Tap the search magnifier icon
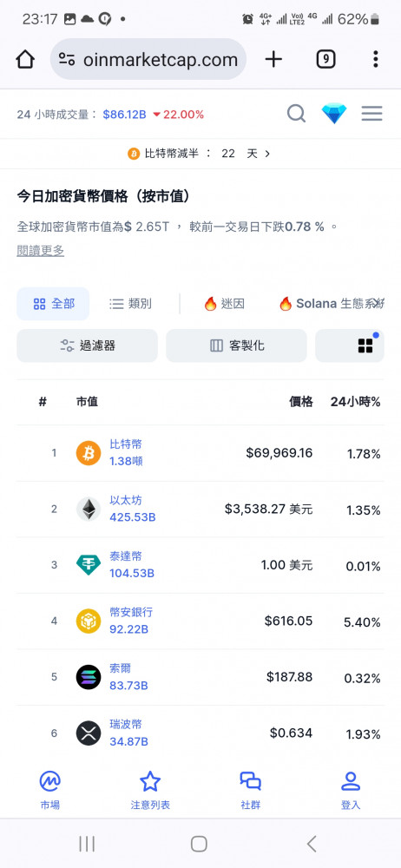Screen dimensions: 401x868 click(296, 114)
